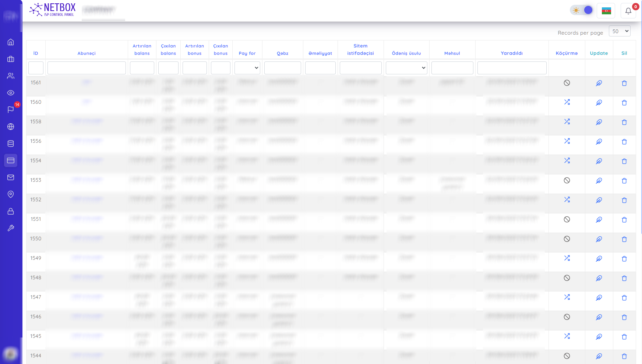Open the Records per page dropdown

pos(619,31)
